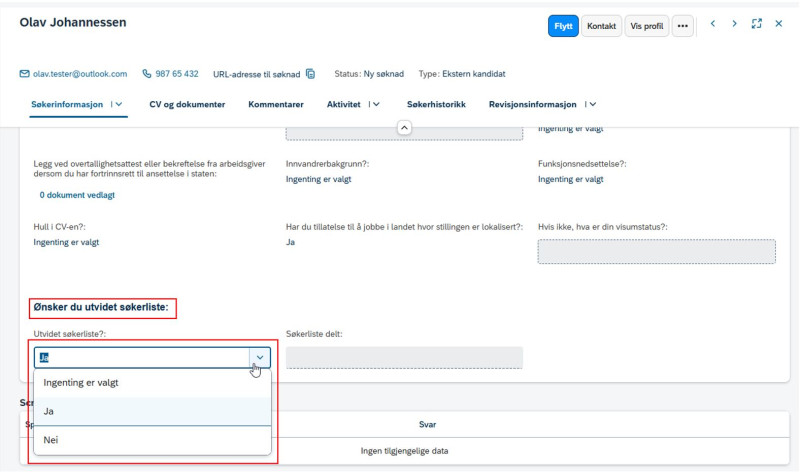Copy the URL-adresse til søknad icon
The image size is (800, 476).
(310, 74)
